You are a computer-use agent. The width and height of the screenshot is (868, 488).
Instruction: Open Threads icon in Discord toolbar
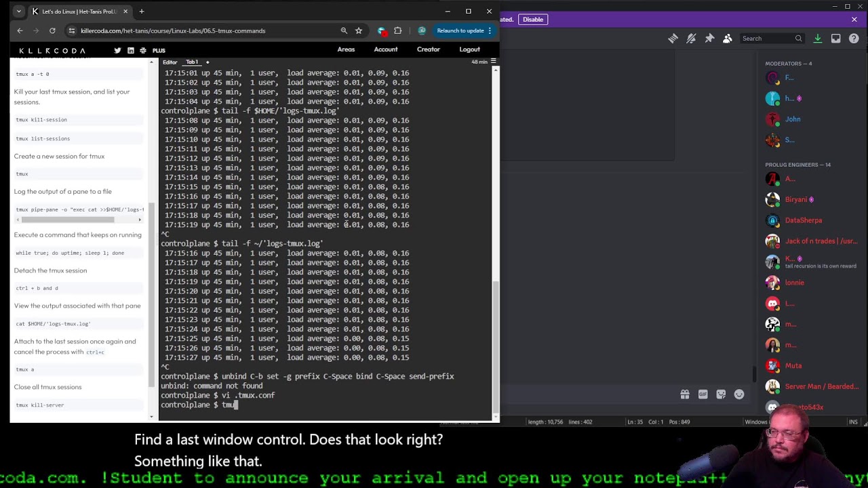(x=673, y=39)
